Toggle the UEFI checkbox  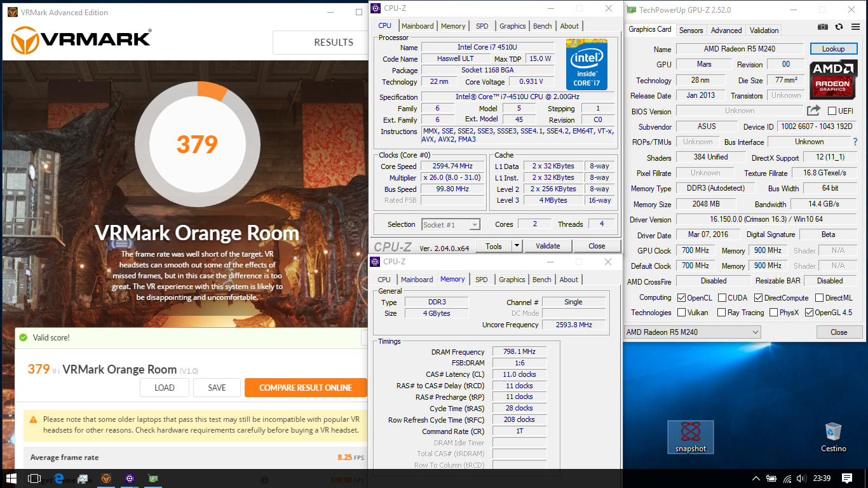[832, 111]
